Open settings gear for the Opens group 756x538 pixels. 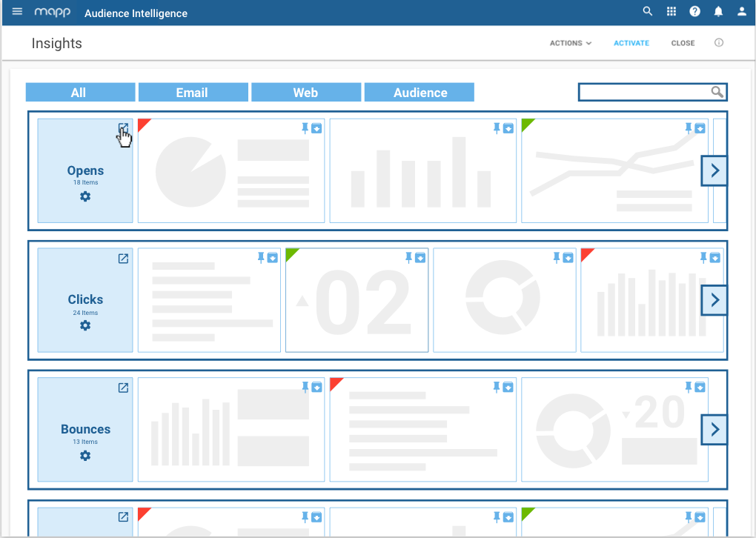[85, 196]
